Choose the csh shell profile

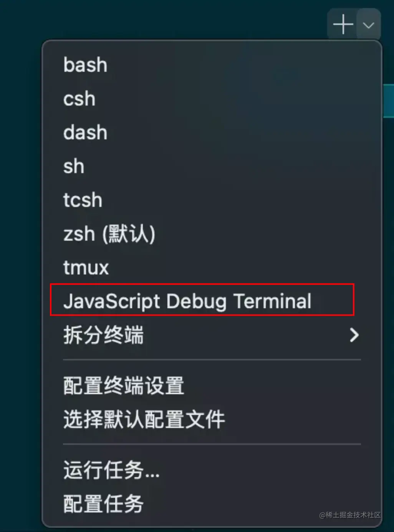(x=79, y=99)
